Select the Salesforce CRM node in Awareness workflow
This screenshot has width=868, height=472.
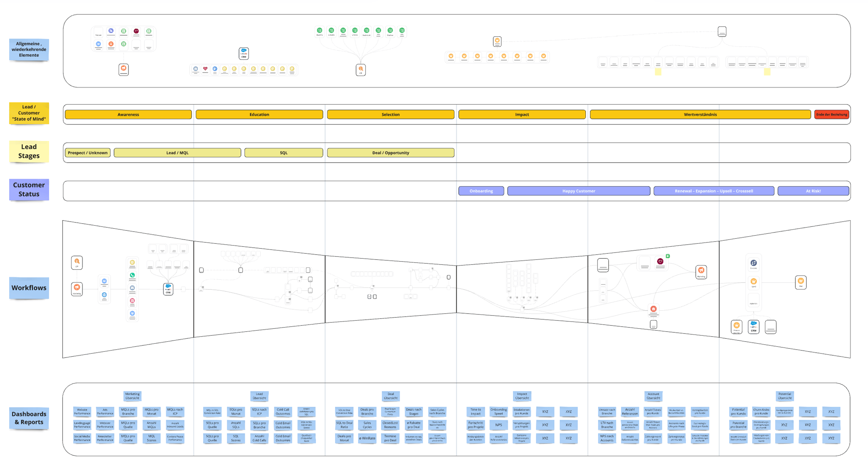(168, 289)
